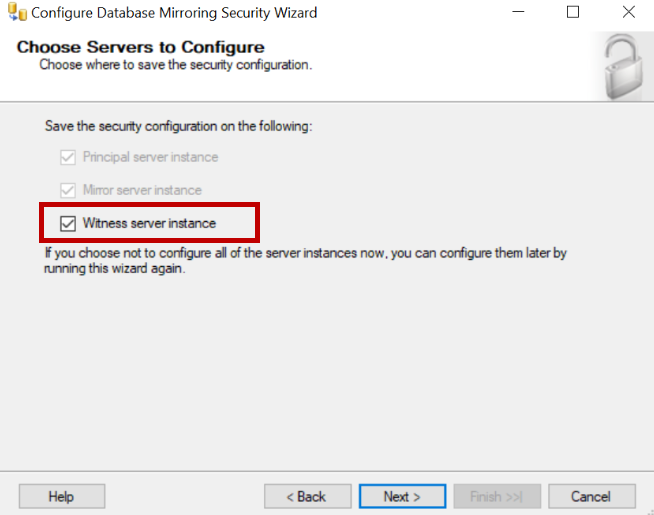Close the wizard with the X button

626,13
